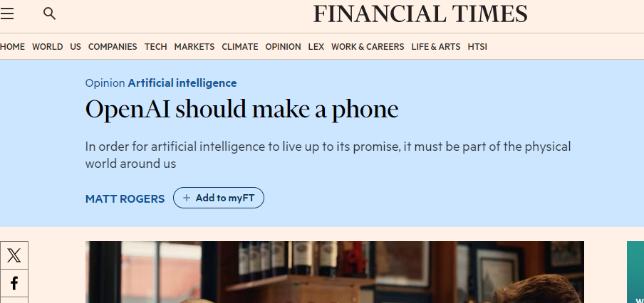The height and width of the screenshot is (303, 644).
Task: Open the Lex section
Action: (x=316, y=47)
